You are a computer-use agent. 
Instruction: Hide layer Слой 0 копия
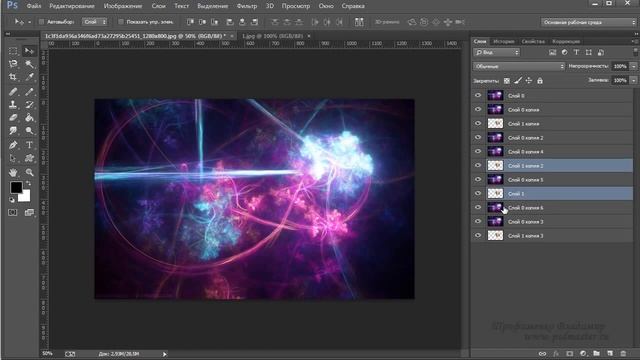(x=478, y=109)
